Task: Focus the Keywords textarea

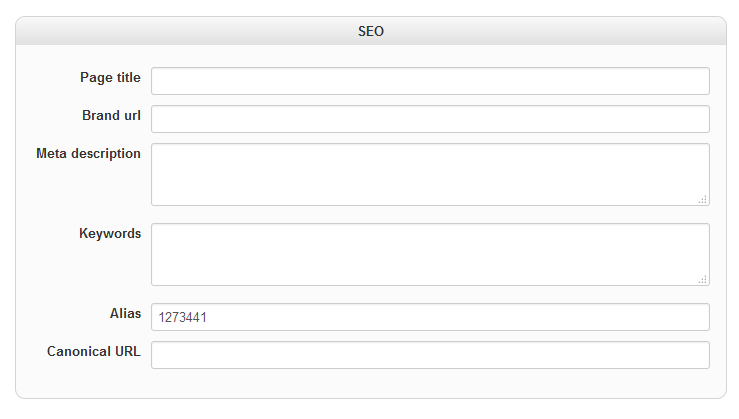Action: (430, 254)
